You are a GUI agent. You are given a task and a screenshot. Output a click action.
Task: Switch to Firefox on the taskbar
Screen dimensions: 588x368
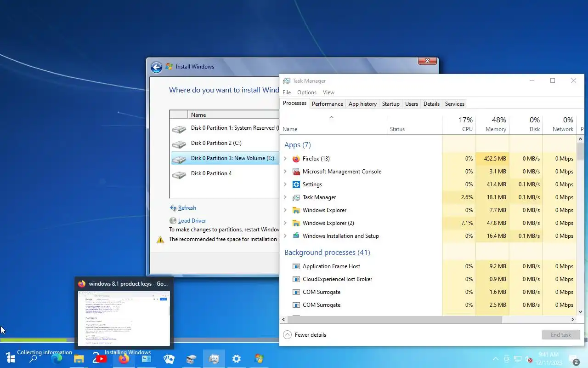point(124,359)
